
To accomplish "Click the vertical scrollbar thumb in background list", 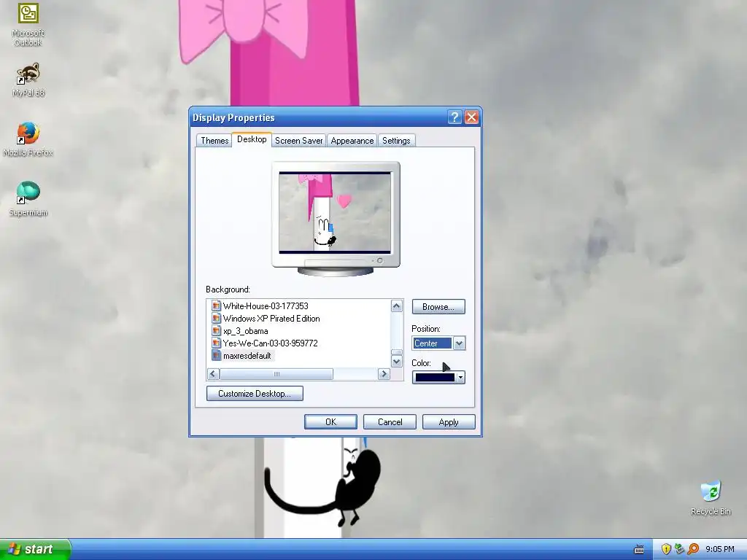I will point(396,352).
